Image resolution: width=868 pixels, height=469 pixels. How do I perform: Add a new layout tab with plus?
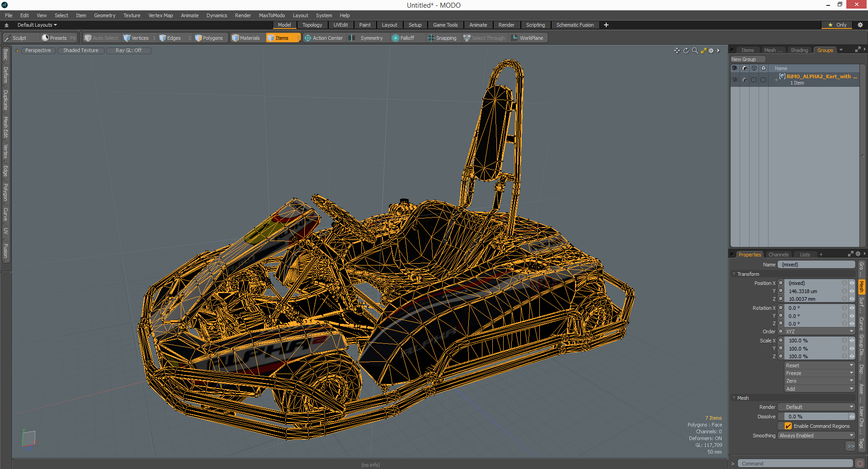(606, 25)
